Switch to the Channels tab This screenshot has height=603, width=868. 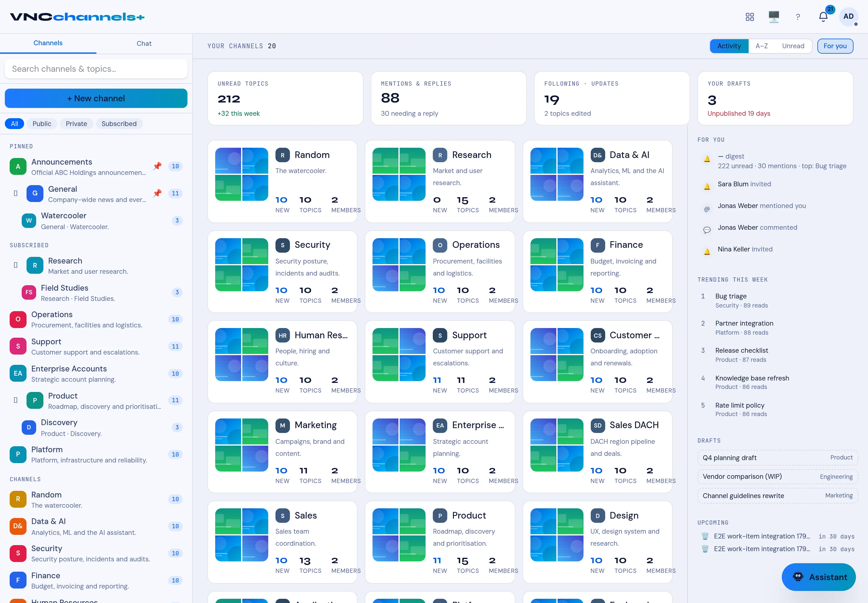(48, 43)
